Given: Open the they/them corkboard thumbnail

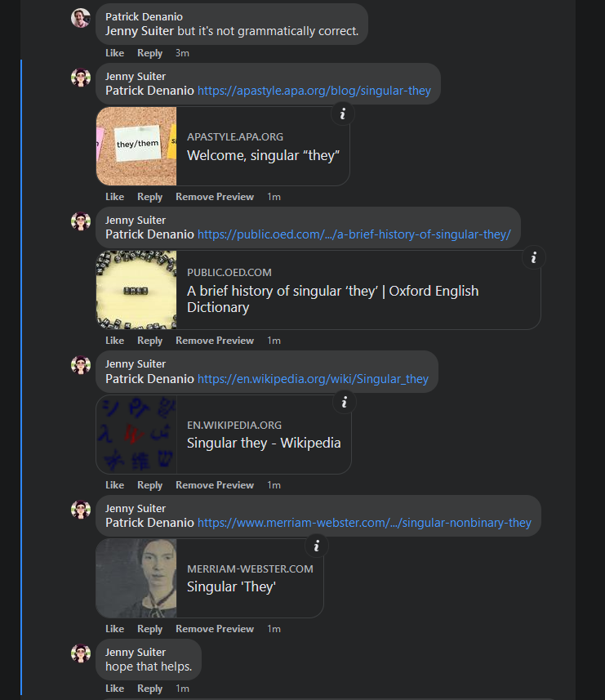Looking at the screenshot, I should (136, 146).
